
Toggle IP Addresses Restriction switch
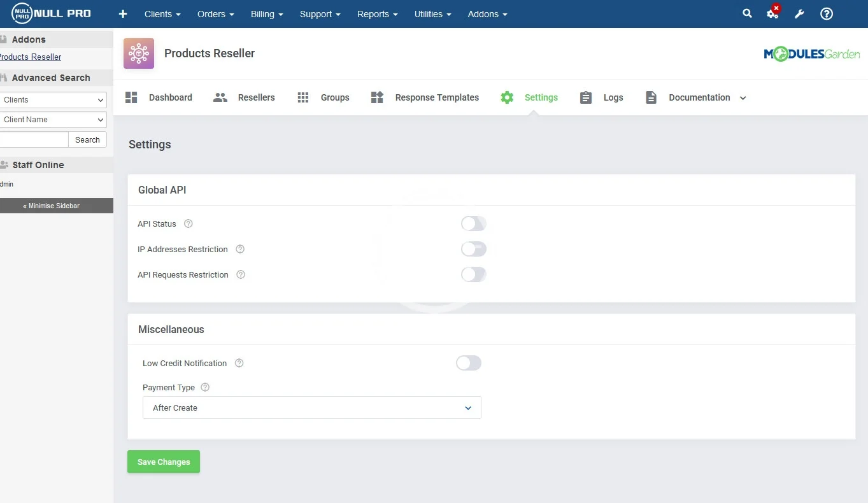coord(473,249)
